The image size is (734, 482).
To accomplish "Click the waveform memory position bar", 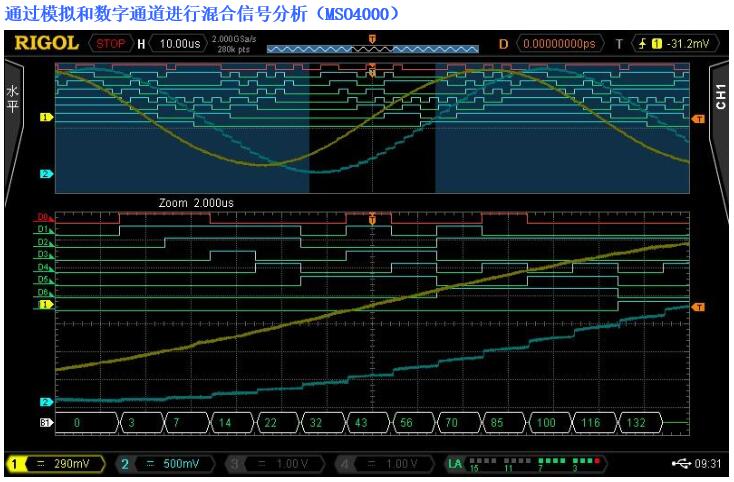I will click(x=372, y=45).
